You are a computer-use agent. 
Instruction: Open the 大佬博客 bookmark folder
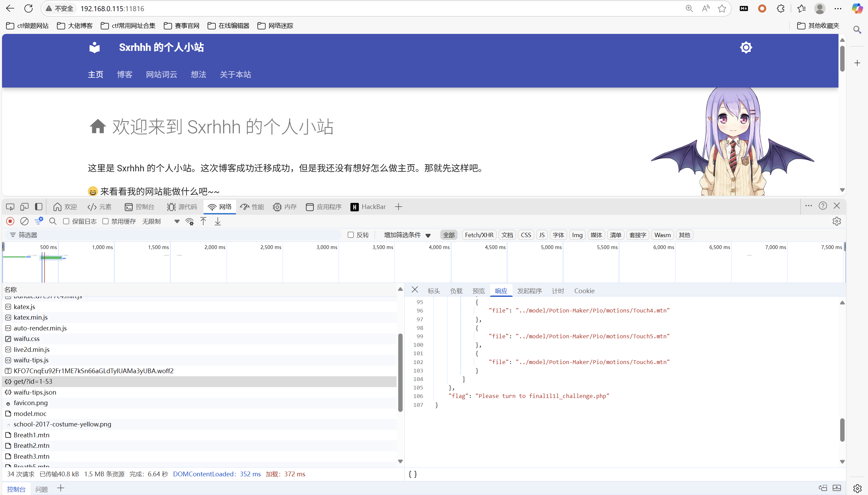coord(75,25)
